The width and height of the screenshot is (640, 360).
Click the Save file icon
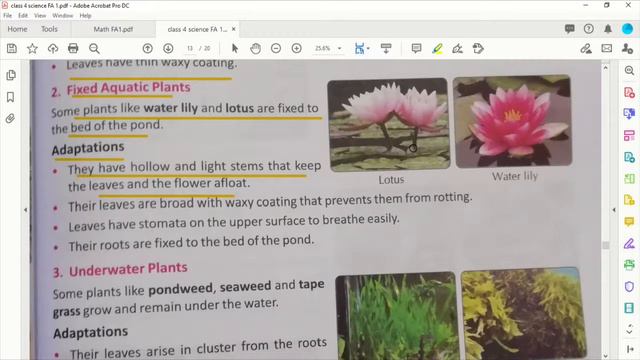coord(12,49)
